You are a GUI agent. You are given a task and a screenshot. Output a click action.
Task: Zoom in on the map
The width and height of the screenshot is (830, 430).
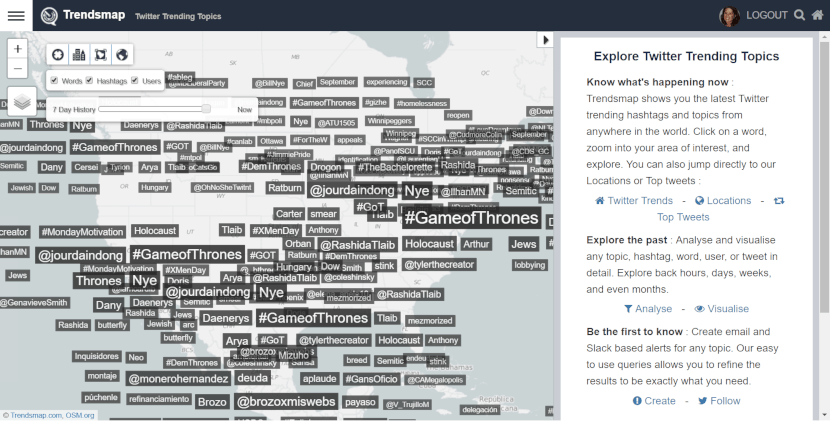click(17, 49)
